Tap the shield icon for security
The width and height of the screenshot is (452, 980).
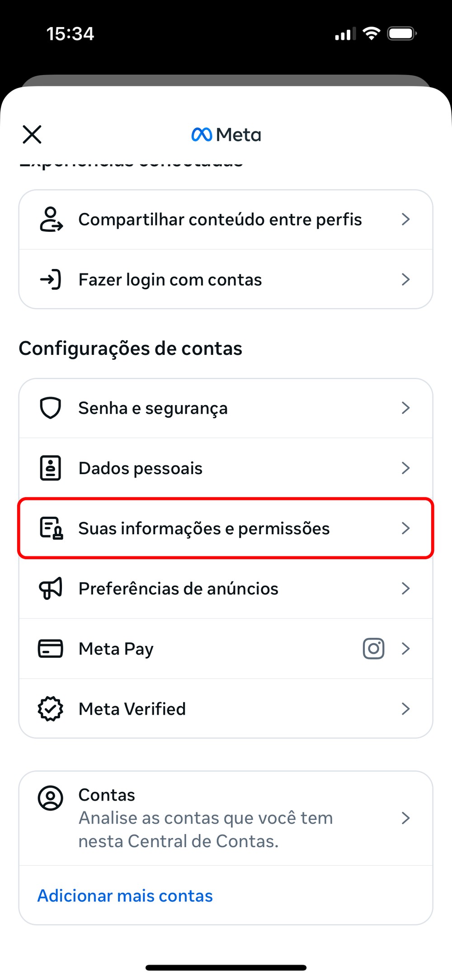coord(51,408)
